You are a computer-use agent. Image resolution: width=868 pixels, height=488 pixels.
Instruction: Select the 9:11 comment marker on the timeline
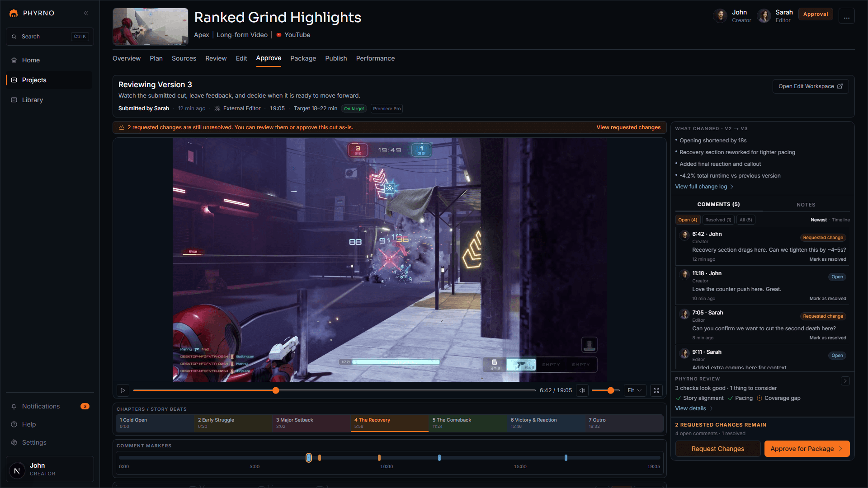pos(379,458)
